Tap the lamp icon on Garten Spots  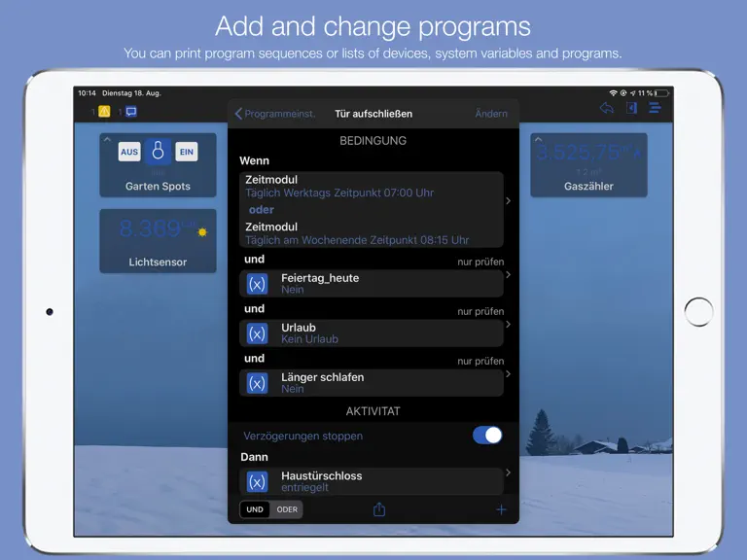[159, 152]
